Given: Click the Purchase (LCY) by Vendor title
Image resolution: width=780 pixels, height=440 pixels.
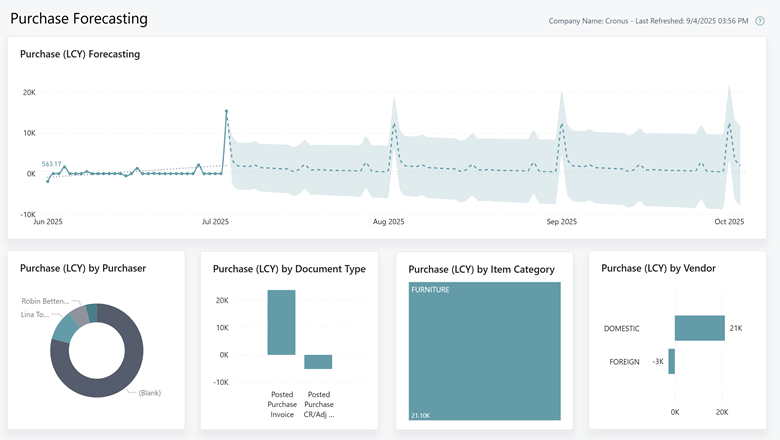Looking at the screenshot, I should pos(658,268).
